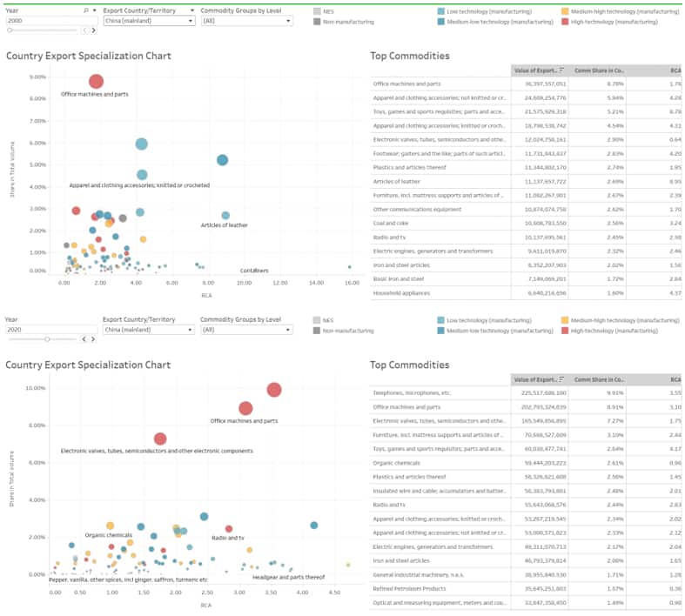Click sort icon in top table's Value of Export header

[x=562, y=70]
